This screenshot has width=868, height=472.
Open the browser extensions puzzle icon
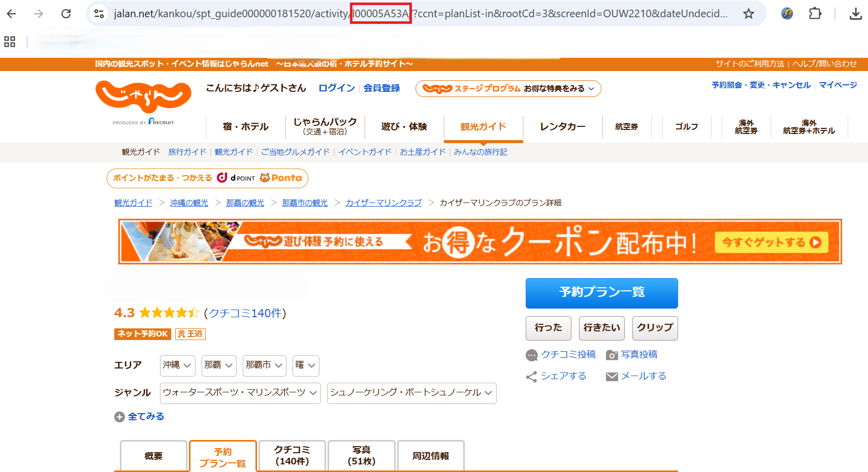[815, 14]
